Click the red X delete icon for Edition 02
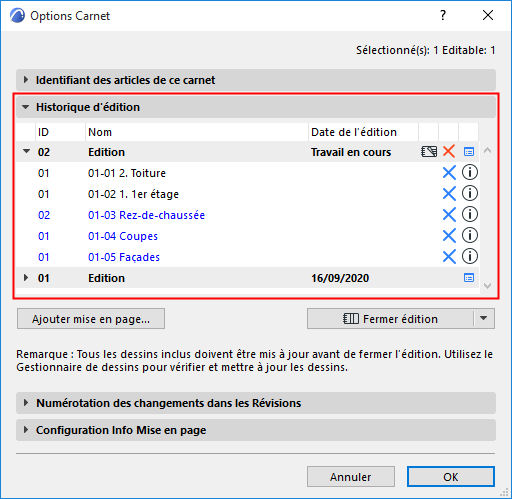 click(449, 152)
